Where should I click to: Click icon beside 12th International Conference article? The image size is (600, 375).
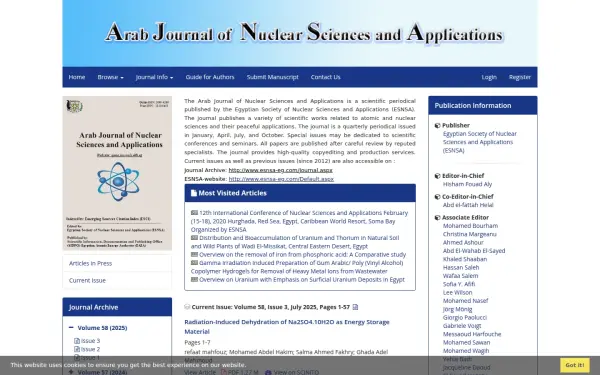pyautogui.click(x=194, y=213)
